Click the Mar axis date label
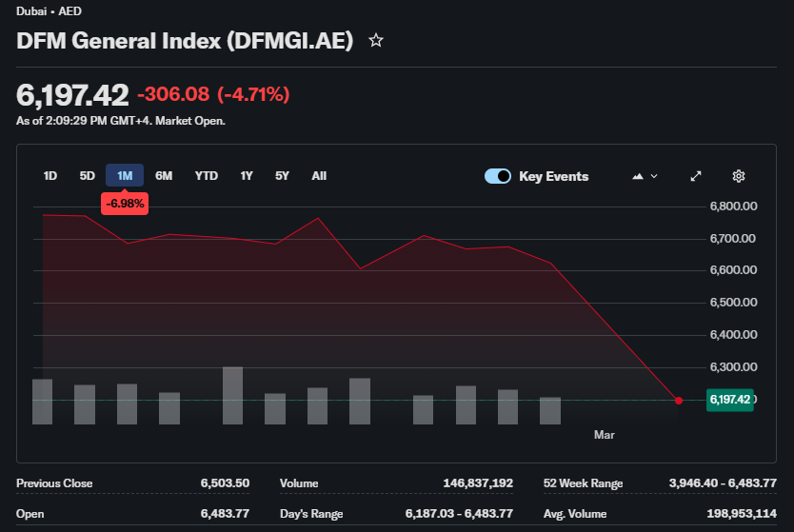The image size is (794, 532). [605, 435]
